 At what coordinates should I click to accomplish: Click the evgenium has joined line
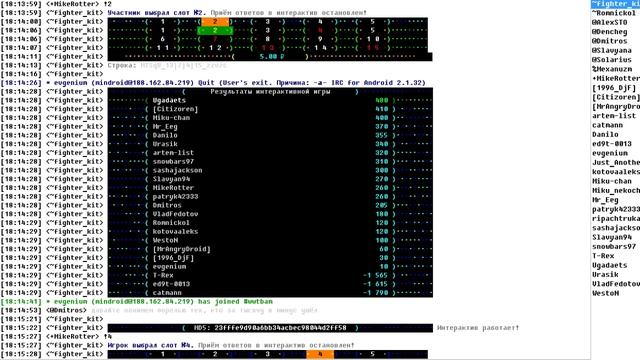coord(137,302)
